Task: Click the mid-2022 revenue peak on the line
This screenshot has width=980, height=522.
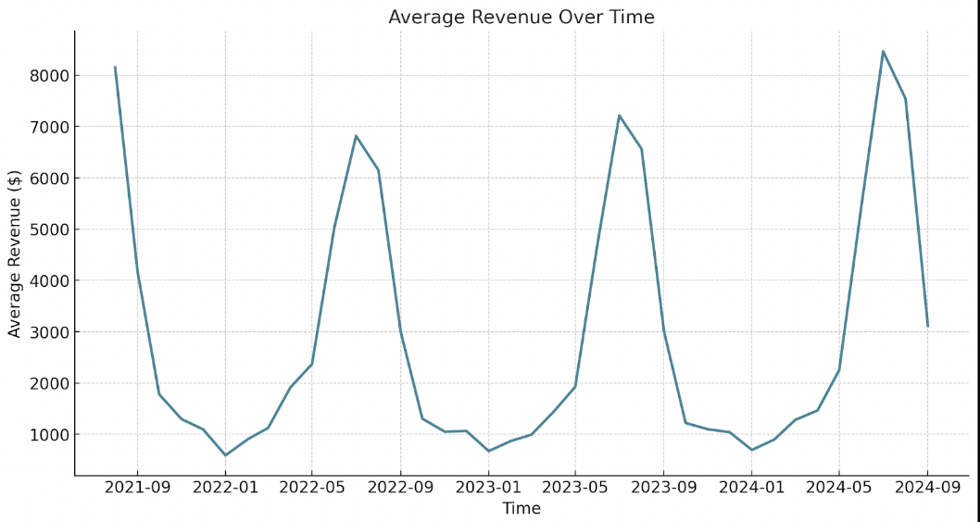Action: coord(356,136)
